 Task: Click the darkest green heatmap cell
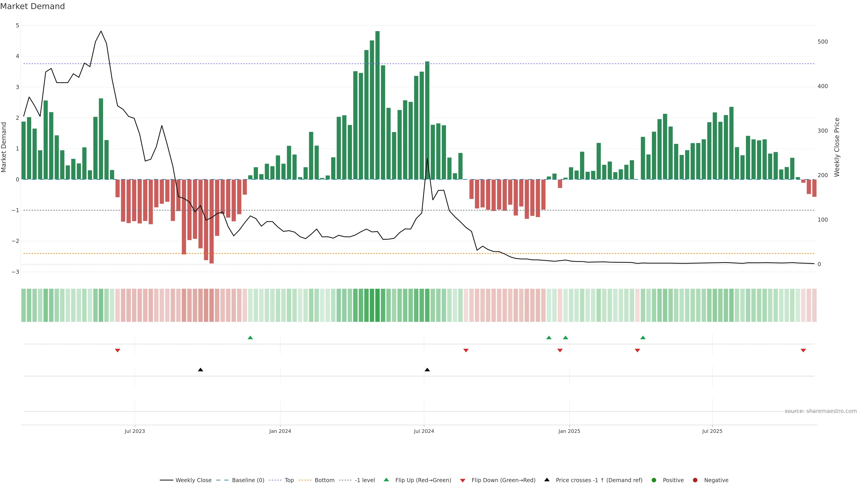coord(377,305)
